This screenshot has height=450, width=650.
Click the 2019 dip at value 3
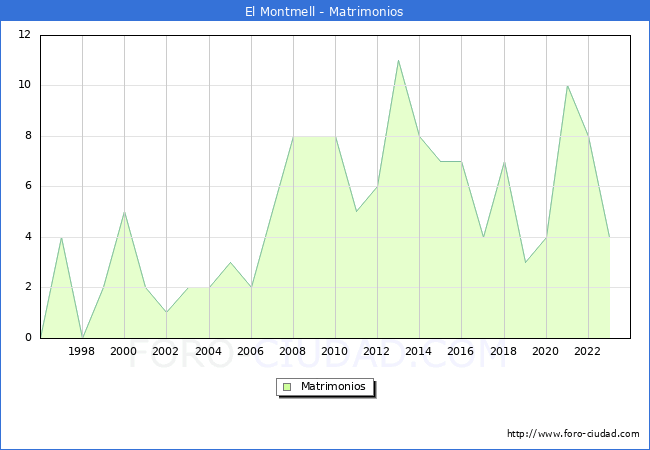pos(525,262)
